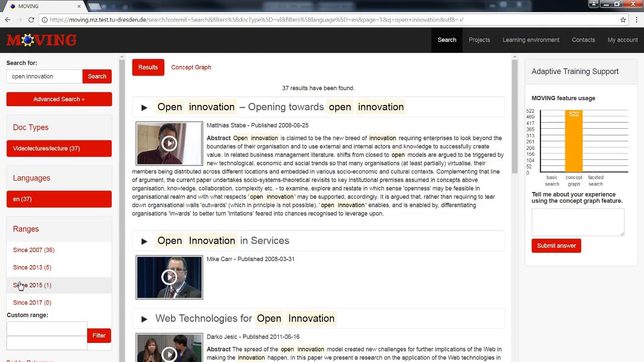Click the '37 results have been found.' text
The height and width of the screenshot is (362, 644).
click(x=318, y=88)
